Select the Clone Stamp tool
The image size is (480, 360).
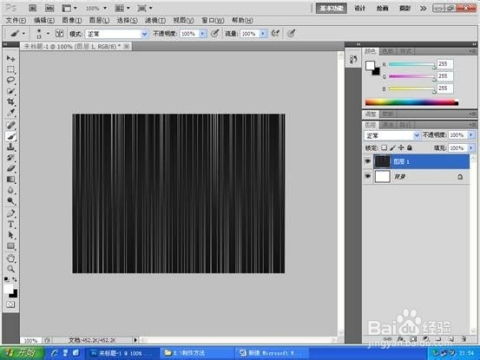11,147
